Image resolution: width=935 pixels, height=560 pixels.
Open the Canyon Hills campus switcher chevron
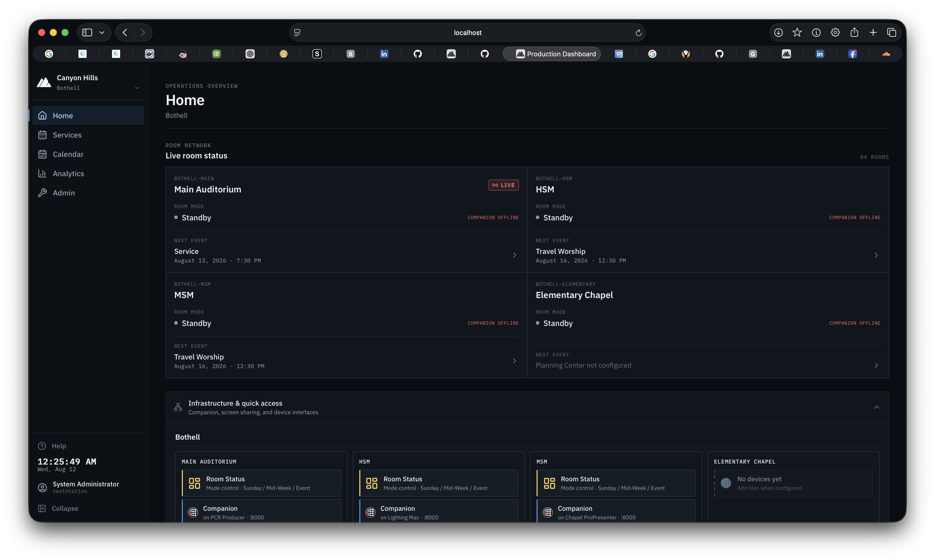137,88
